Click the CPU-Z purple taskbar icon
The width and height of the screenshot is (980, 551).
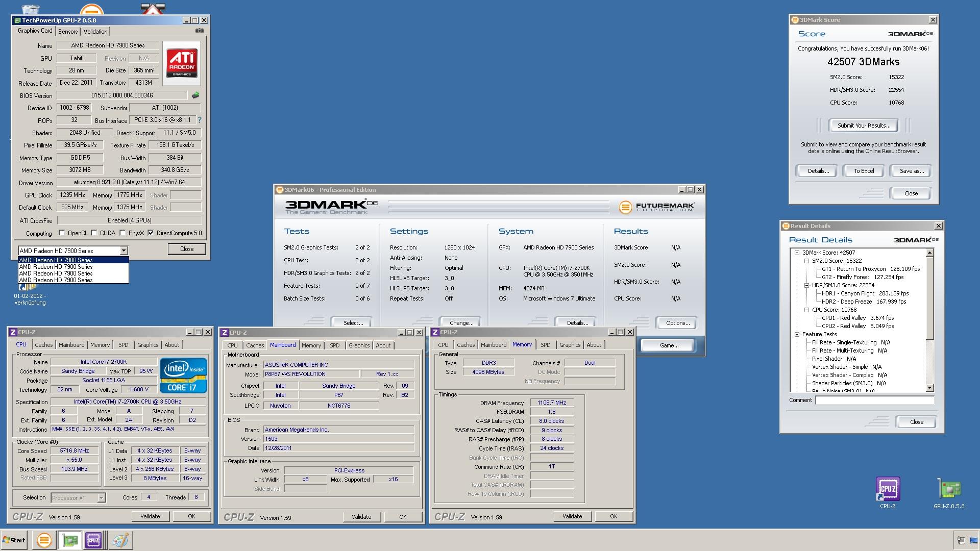93,540
